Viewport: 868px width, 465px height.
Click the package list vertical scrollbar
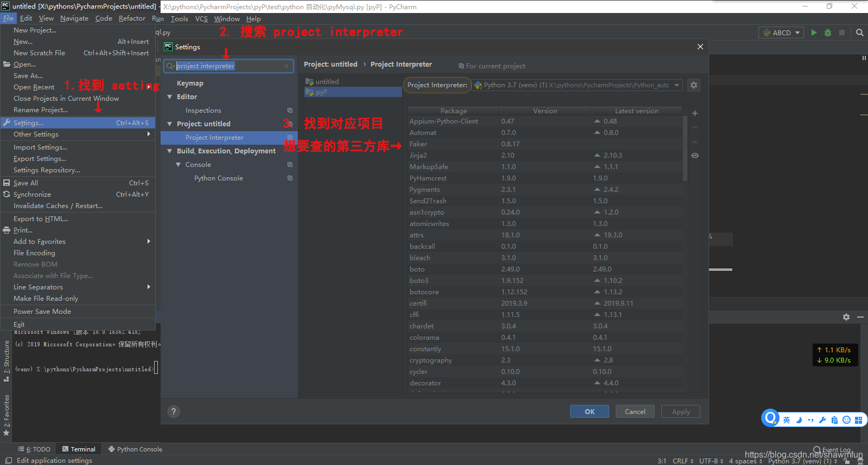coord(685,149)
